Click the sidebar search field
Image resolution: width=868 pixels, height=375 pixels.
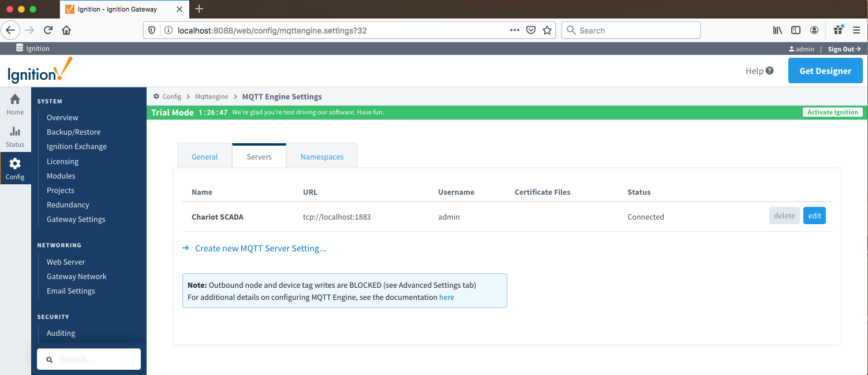tap(89, 359)
